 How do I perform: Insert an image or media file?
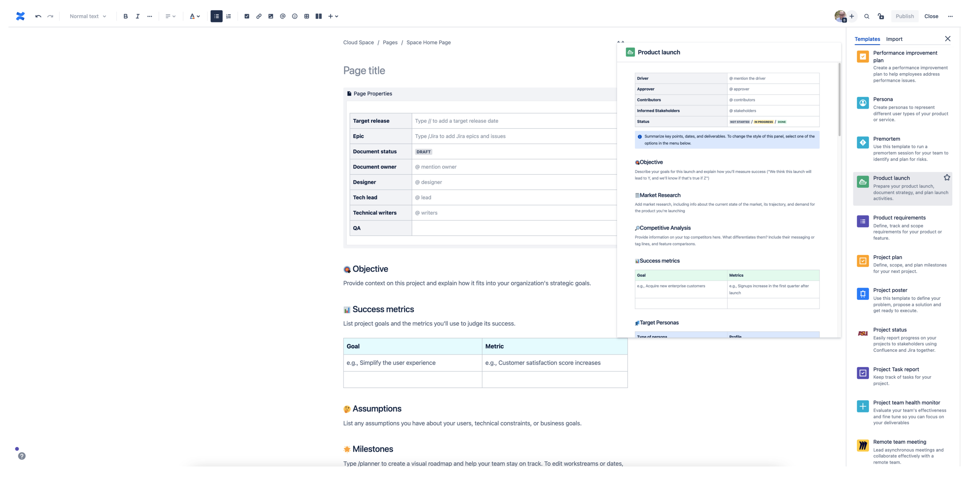pos(270,16)
